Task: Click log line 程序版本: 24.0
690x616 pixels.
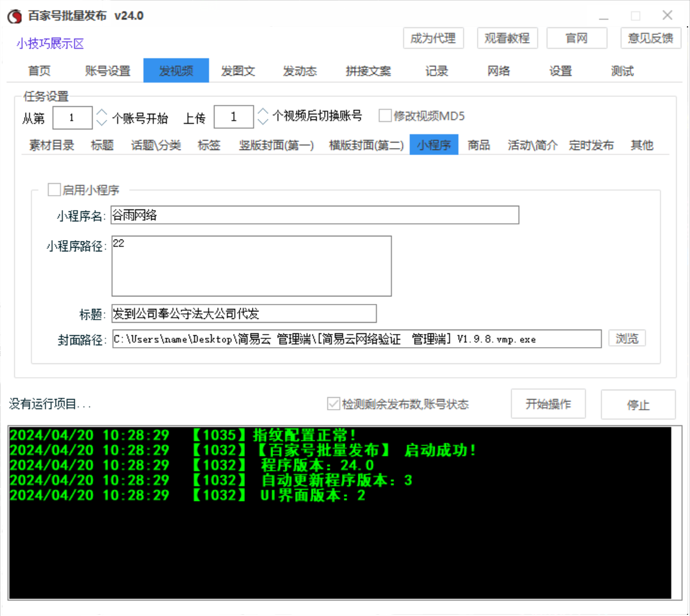Action: [191, 465]
